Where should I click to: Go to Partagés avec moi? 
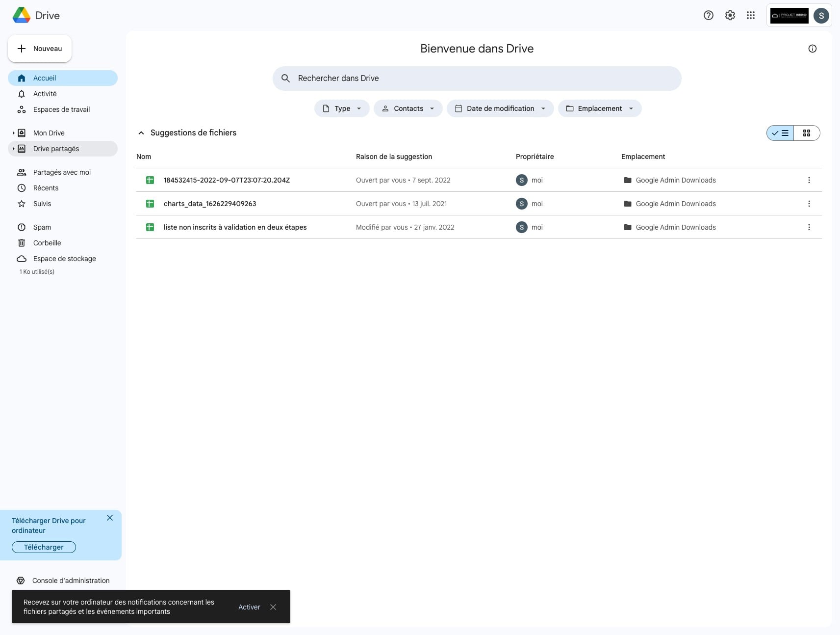click(62, 172)
